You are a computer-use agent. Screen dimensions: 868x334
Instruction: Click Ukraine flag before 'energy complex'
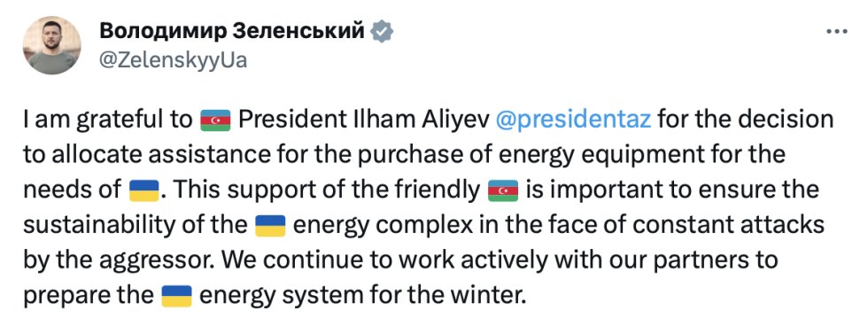click(269, 226)
